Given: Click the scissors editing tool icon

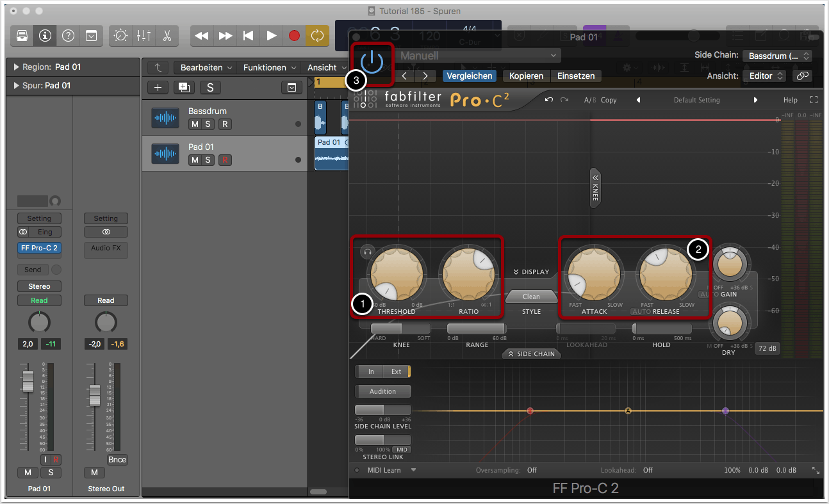Looking at the screenshot, I should pos(167,36).
